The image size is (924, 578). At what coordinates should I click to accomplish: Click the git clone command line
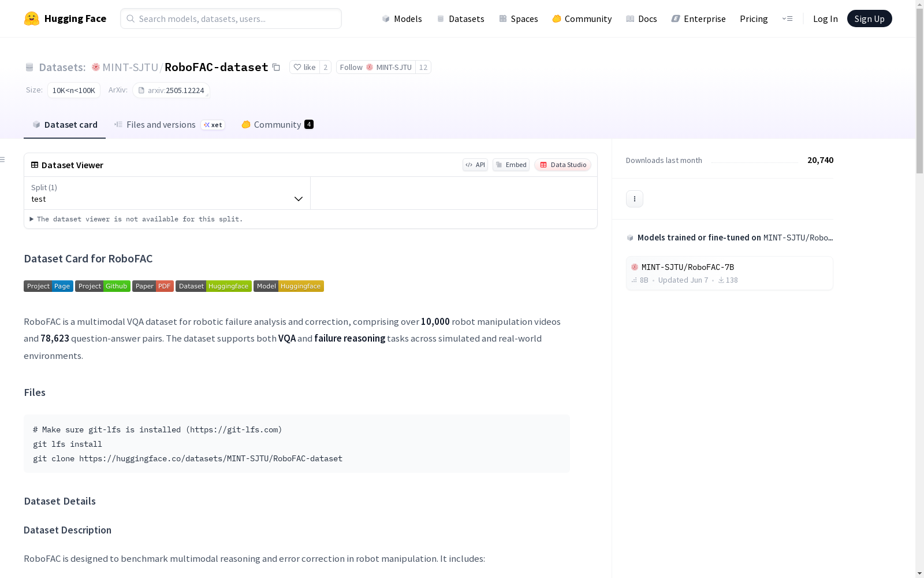188,458
